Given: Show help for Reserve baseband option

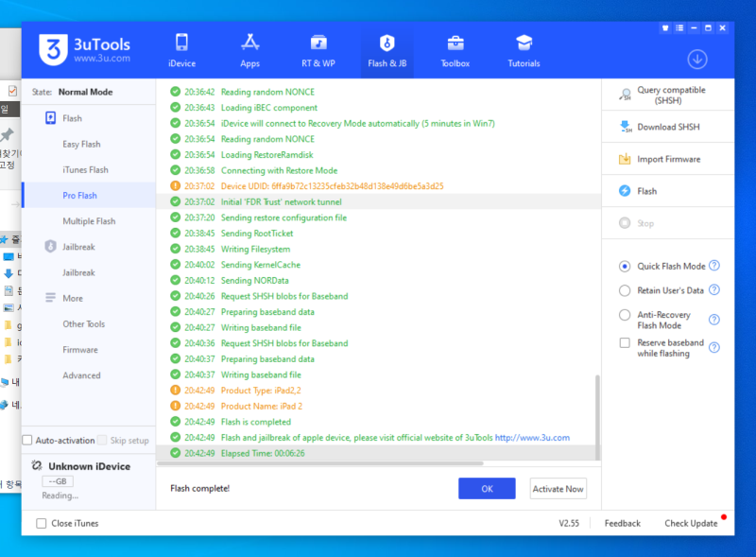Looking at the screenshot, I should pyautogui.click(x=714, y=347).
